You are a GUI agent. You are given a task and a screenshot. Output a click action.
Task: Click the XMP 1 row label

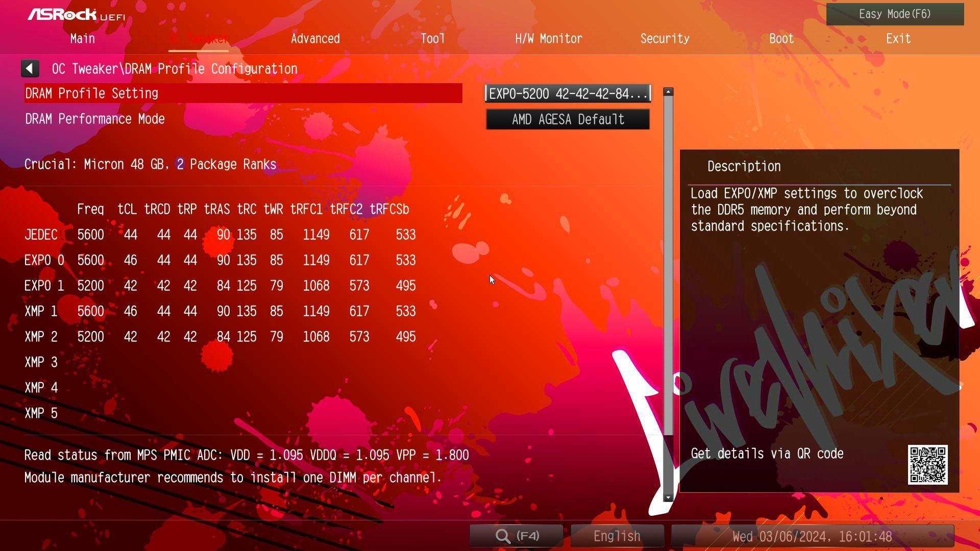pos(41,311)
